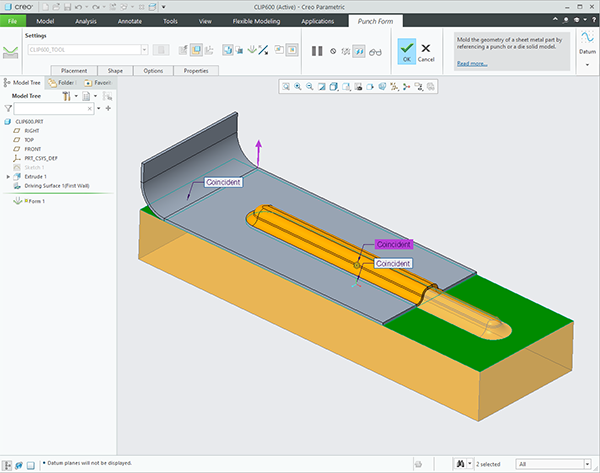Click the New file icon in the quick access toolbar
Image resolution: width=600 pixels, height=473 pixels.
(45, 7)
